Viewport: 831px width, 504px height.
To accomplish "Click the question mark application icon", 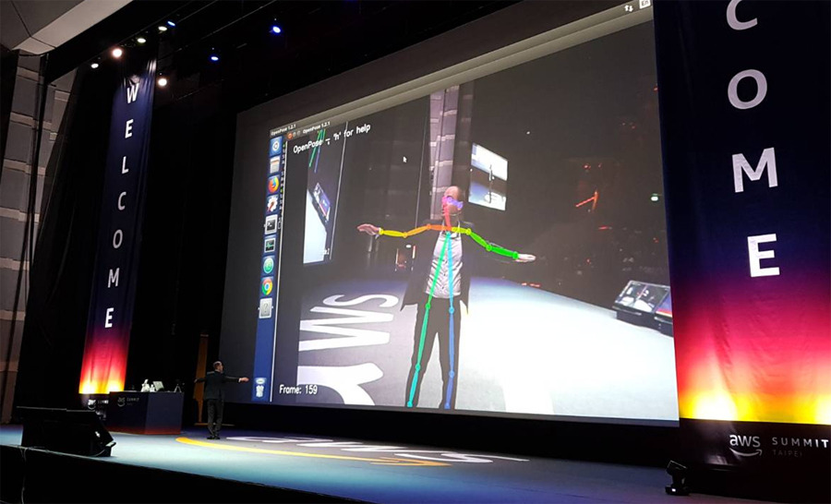I will point(266,307).
